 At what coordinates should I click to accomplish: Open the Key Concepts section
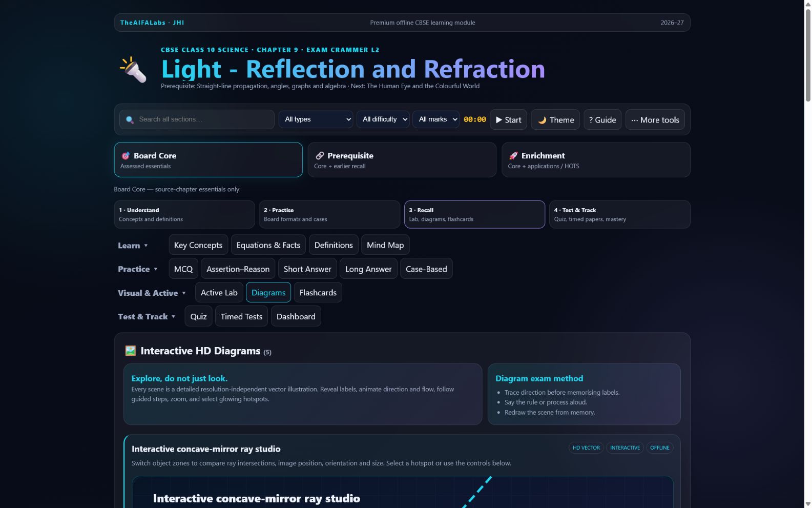click(x=198, y=245)
